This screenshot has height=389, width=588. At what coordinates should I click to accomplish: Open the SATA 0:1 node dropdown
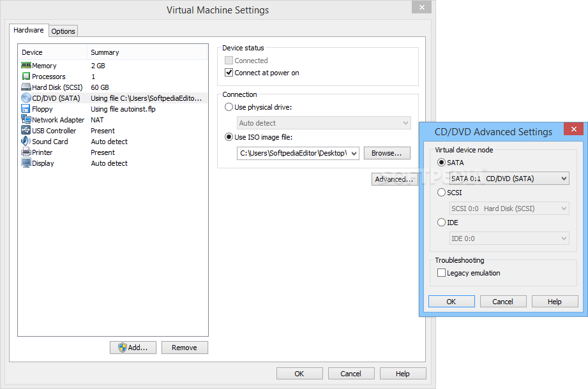[x=509, y=179]
